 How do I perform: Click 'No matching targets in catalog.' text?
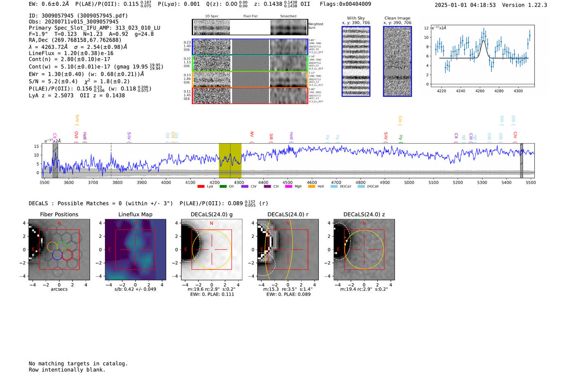pyautogui.click(x=78, y=364)
